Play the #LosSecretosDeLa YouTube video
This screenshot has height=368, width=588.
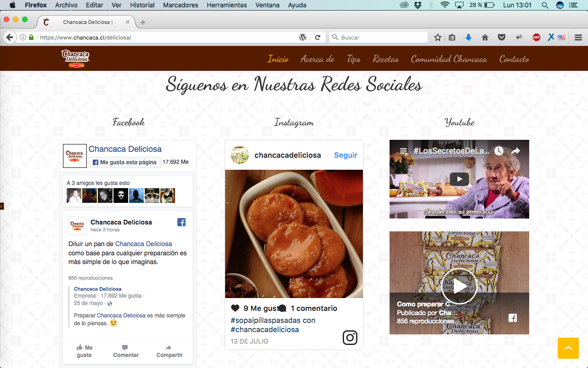coord(459,179)
